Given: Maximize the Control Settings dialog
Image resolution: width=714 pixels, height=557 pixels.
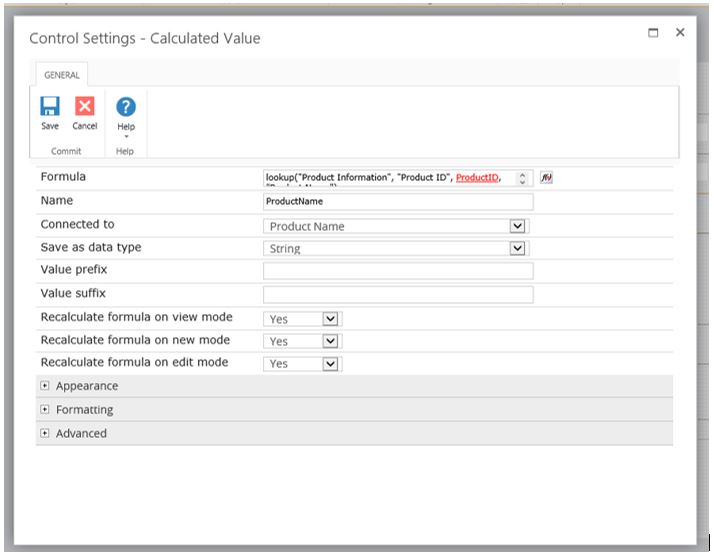Looking at the screenshot, I should (x=653, y=33).
